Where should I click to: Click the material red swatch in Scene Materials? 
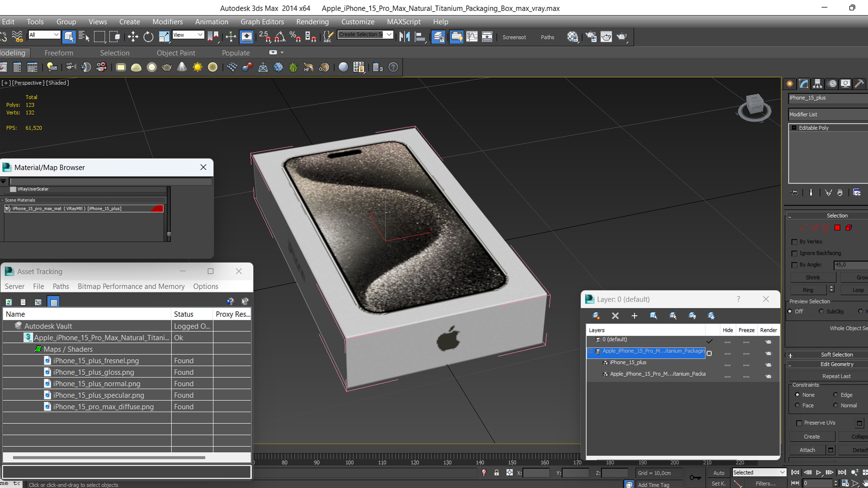pyautogui.click(x=157, y=209)
